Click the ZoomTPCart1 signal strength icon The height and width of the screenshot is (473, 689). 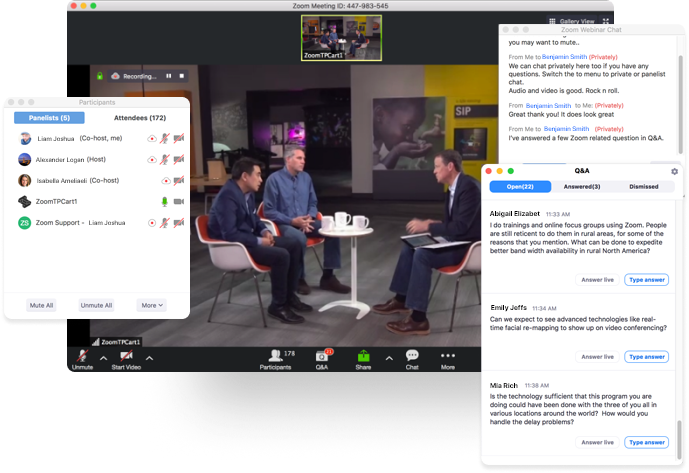click(95, 342)
